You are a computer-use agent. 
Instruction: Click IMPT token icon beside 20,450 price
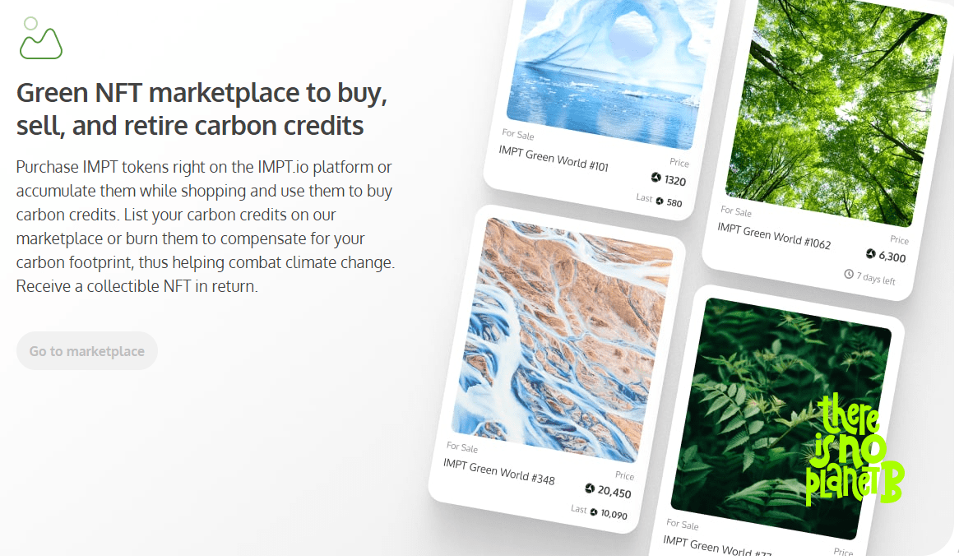[x=590, y=488]
